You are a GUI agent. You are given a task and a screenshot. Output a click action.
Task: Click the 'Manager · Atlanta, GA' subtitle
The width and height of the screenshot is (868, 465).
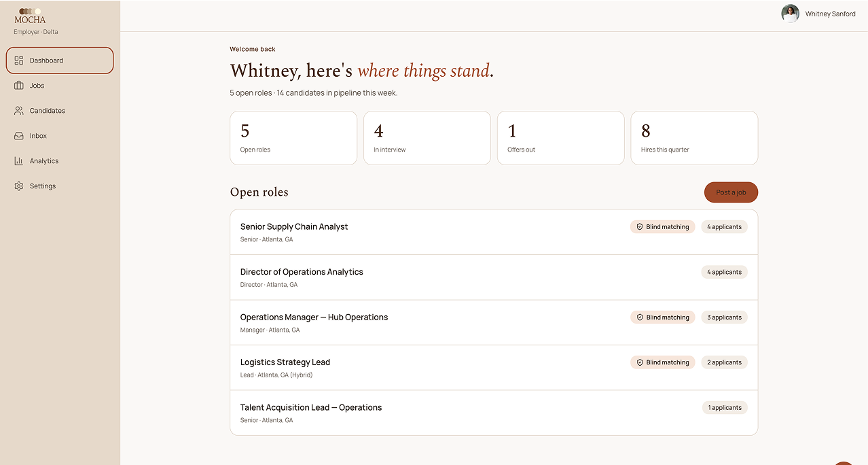(270, 330)
